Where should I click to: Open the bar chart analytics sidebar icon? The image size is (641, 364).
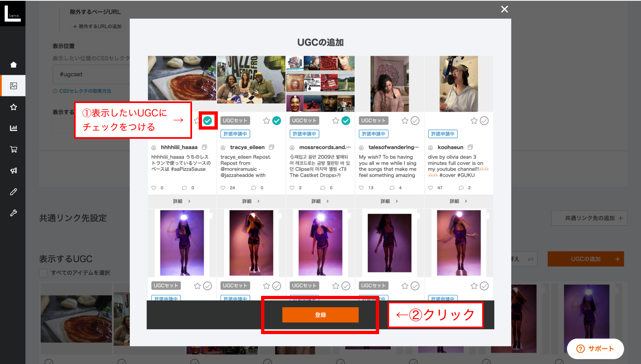coord(13,128)
